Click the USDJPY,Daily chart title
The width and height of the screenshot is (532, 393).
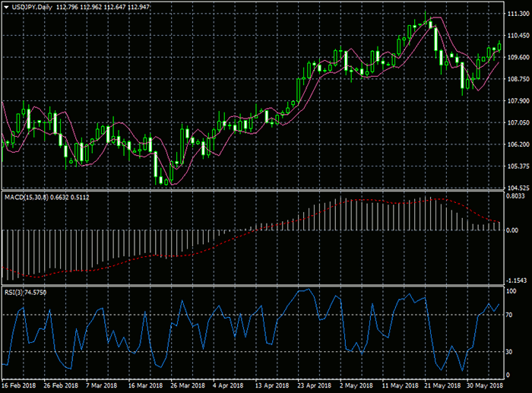(x=33, y=8)
